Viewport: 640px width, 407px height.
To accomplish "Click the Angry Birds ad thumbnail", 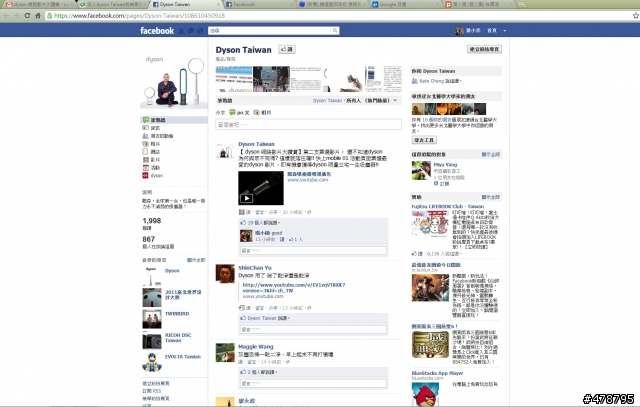I will 425,394.
